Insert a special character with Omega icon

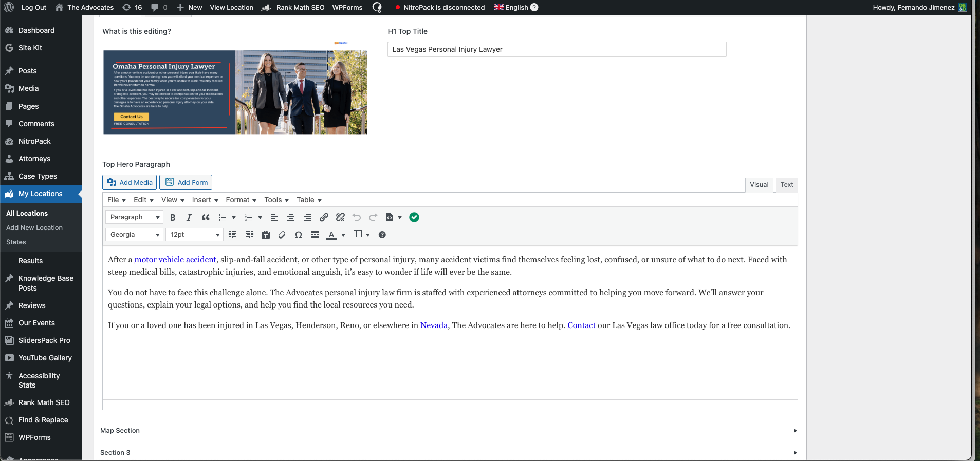coord(299,235)
